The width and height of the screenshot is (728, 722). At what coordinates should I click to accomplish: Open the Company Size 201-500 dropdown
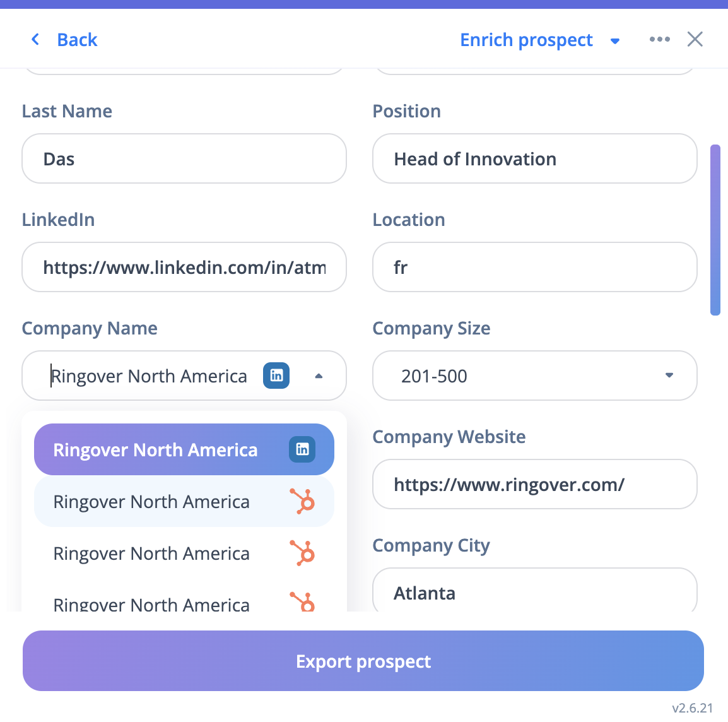tap(669, 376)
